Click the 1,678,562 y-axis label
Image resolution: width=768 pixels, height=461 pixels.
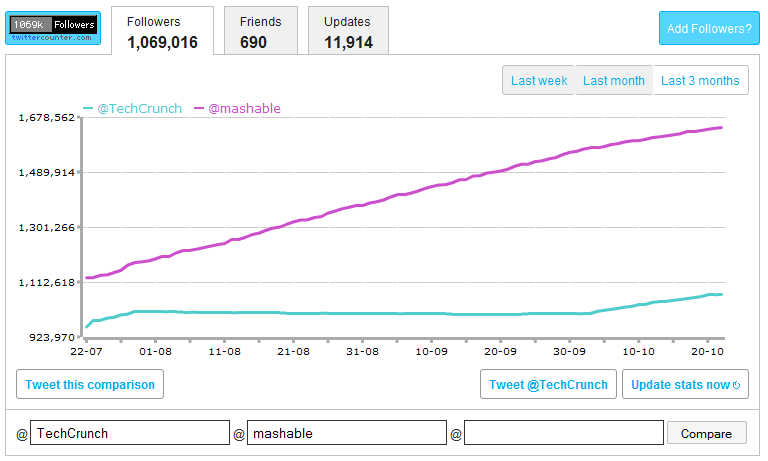[47, 118]
